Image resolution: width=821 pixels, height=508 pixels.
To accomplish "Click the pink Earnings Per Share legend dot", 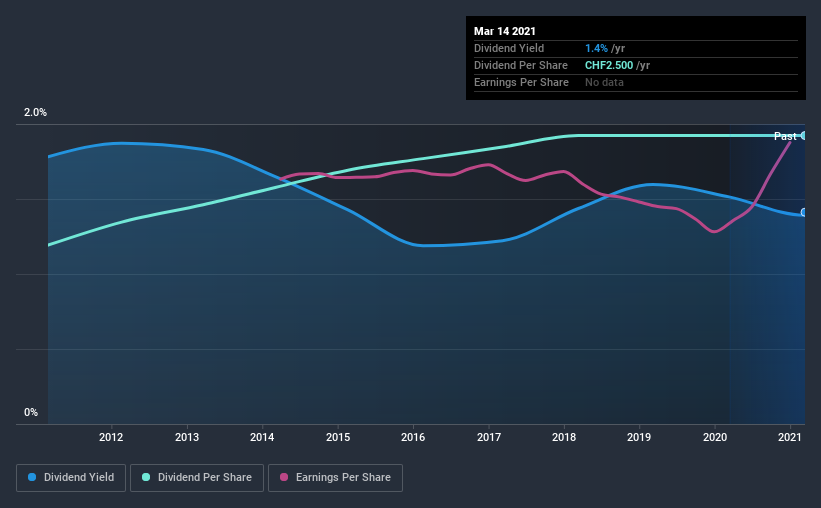I will coord(284,477).
